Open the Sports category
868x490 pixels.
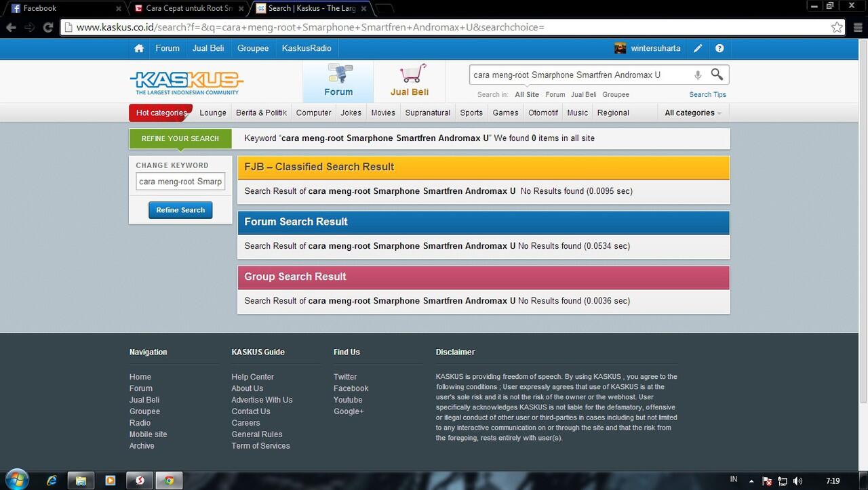pos(471,113)
